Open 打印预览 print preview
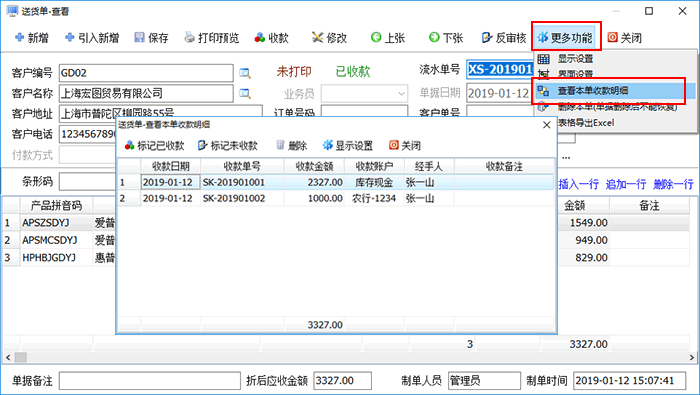700x395 pixels. point(212,38)
